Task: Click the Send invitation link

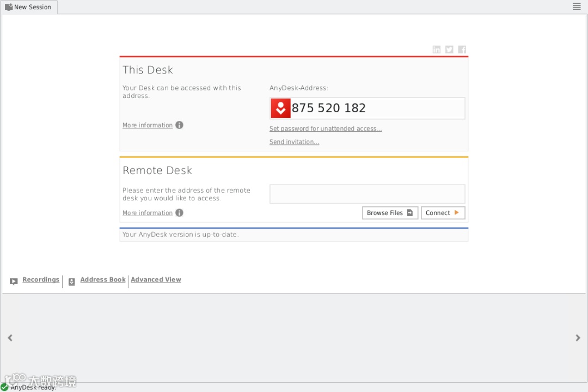Action: [x=294, y=142]
